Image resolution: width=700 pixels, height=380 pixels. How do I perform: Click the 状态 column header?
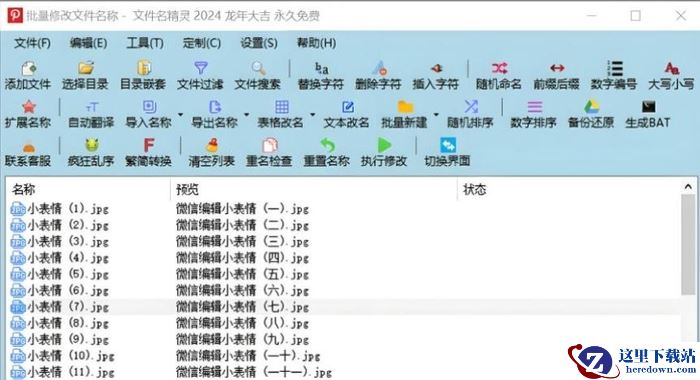[569, 189]
